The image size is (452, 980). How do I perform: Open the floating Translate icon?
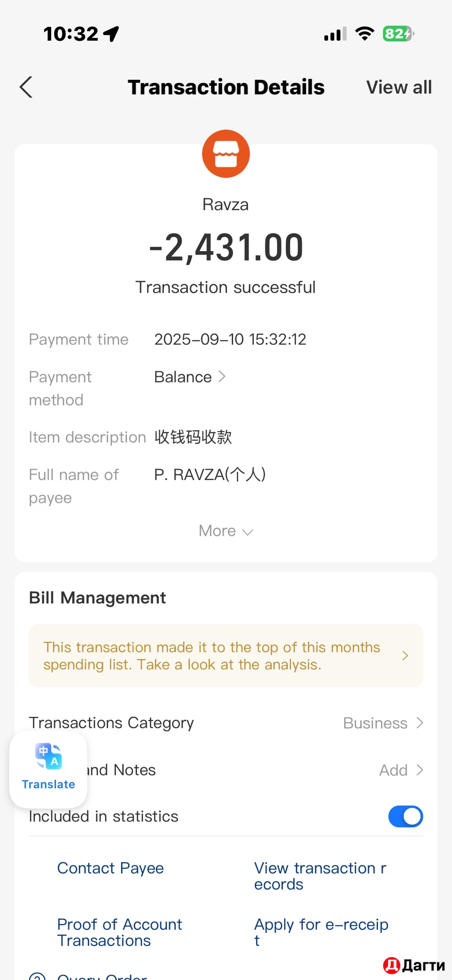click(x=49, y=769)
